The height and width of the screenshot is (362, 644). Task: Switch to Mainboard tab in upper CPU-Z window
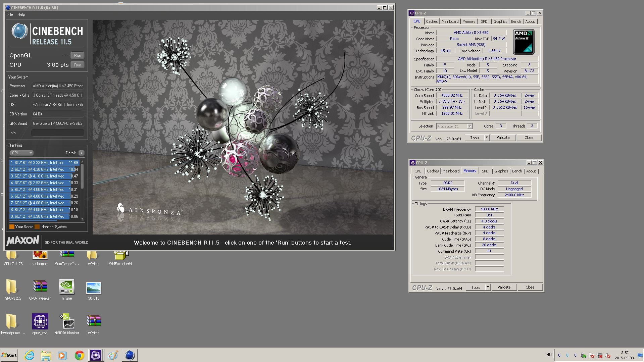450,21
